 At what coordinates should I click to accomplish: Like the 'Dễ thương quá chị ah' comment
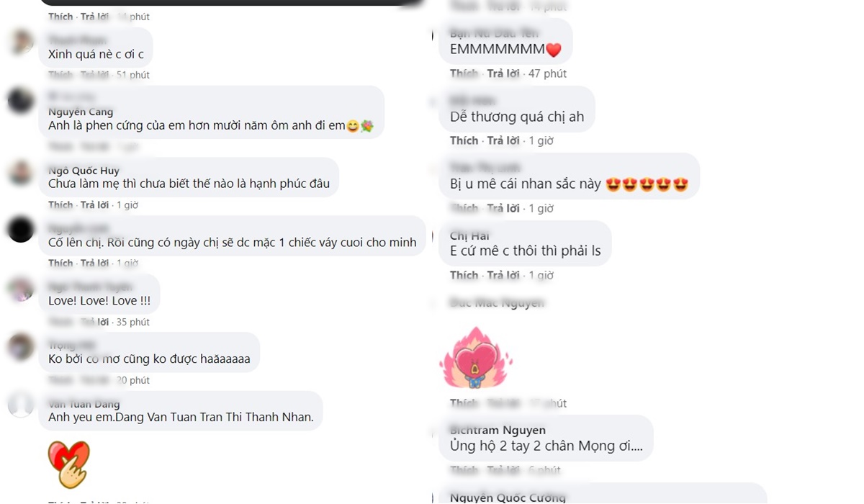[x=464, y=140]
